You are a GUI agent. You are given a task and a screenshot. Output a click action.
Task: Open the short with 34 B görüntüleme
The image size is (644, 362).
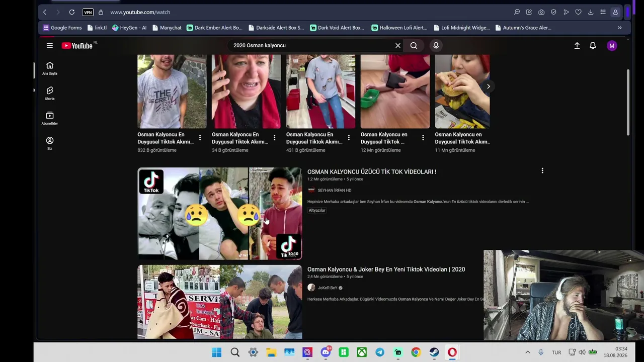(x=246, y=92)
